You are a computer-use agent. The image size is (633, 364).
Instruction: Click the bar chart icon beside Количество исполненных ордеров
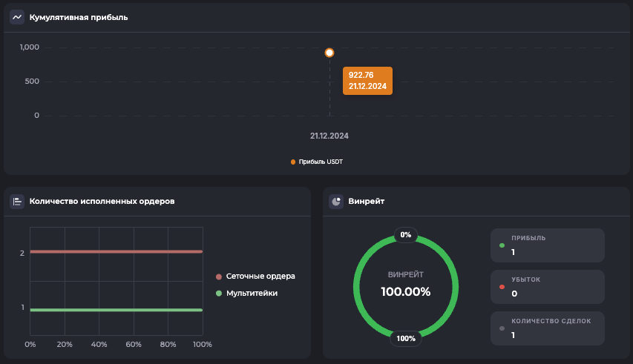(x=17, y=201)
